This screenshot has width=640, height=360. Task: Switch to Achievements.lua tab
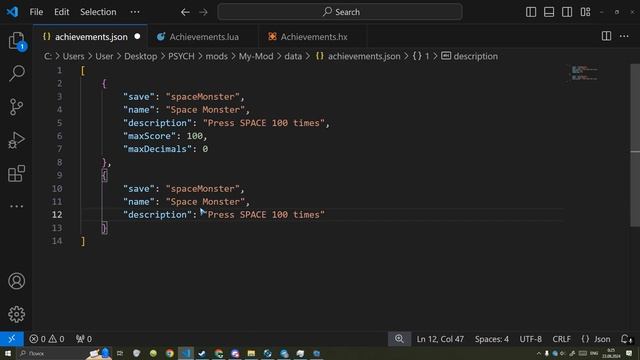[x=204, y=37]
